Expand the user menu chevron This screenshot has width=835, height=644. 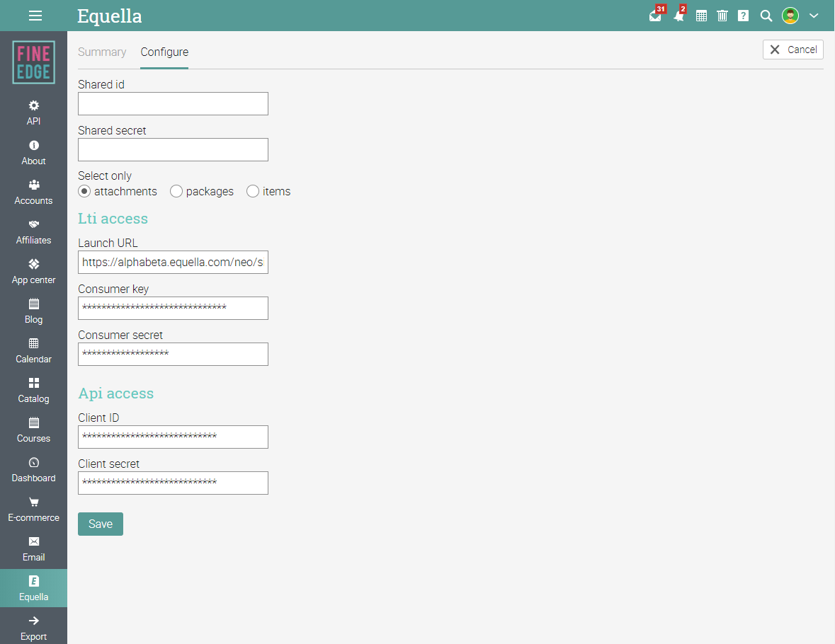pyautogui.click(x=813, y=16)
